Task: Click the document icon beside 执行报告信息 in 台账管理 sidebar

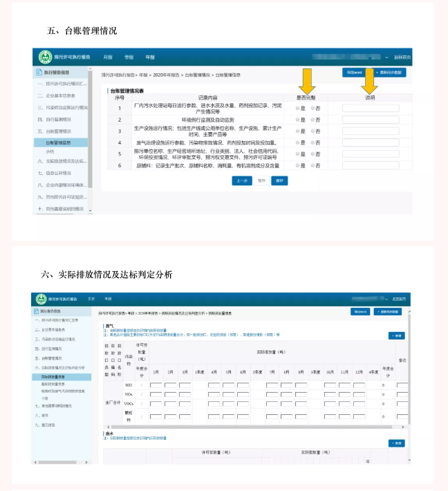Action: coord(39,72)
